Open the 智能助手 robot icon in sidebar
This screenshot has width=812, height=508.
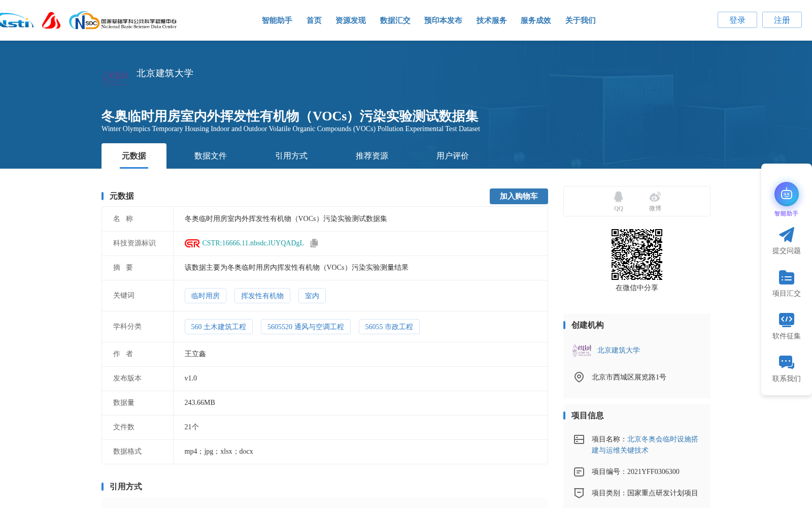[x=786, y=194]
